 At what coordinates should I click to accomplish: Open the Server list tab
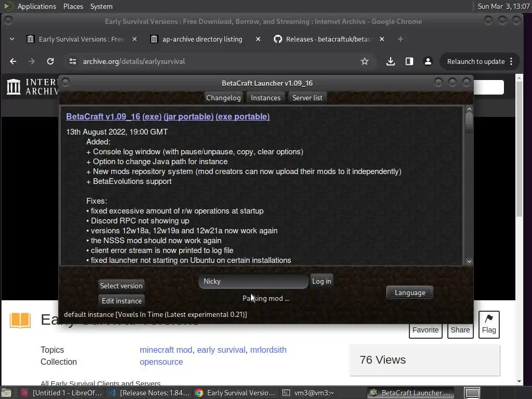pyautogui.click(x=308, y=98)
